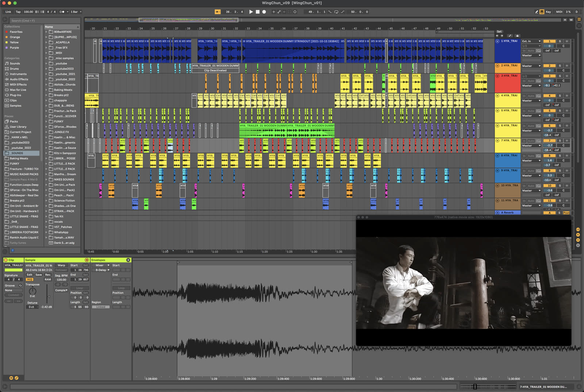
Task: Arm track 3 for recording
Action: pos(567,76)
